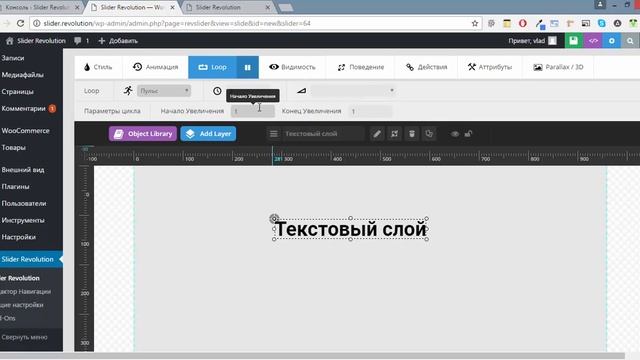
Task: Click the Add Layer button
Action: (208, 133)
